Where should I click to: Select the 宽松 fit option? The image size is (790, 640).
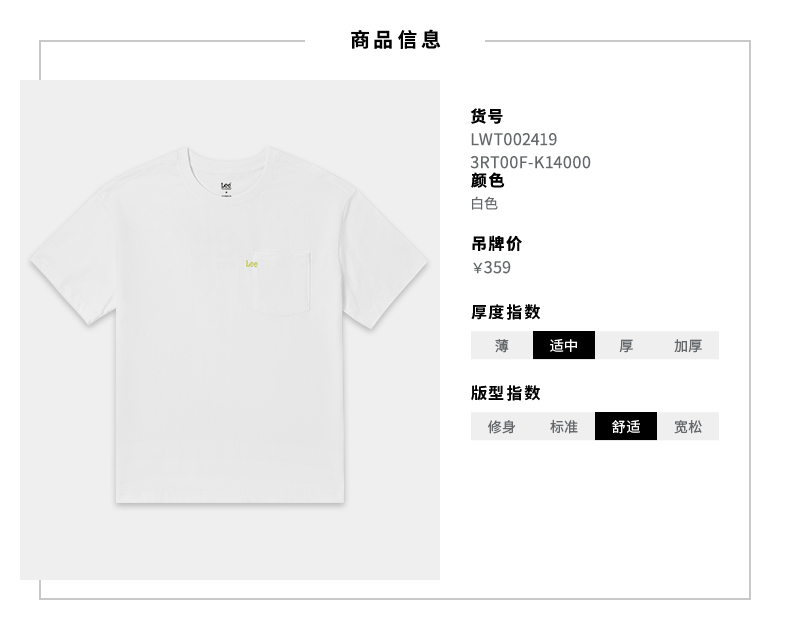[x=688, y=426]
